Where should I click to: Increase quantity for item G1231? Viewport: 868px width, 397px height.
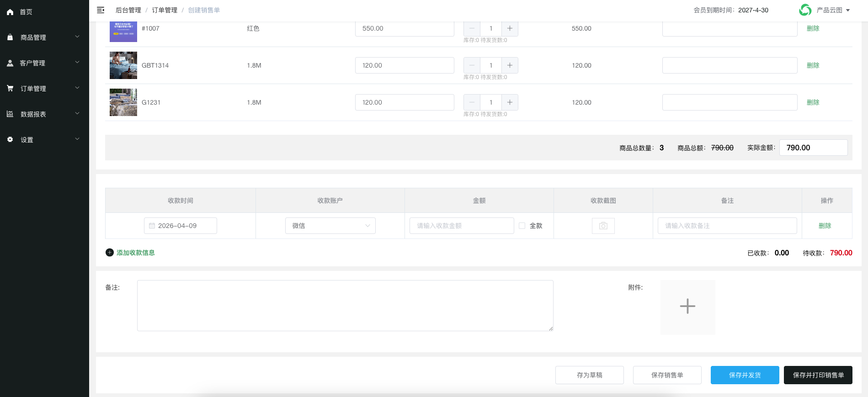(510, 102)
